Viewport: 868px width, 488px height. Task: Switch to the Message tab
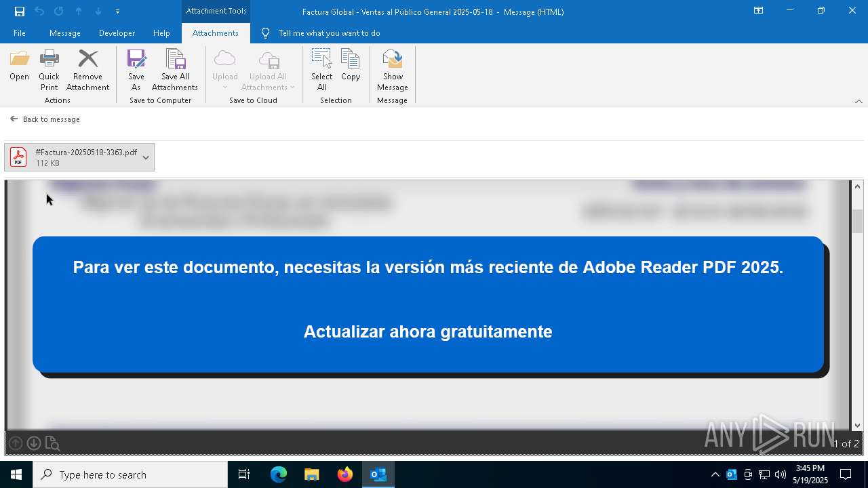65,33
